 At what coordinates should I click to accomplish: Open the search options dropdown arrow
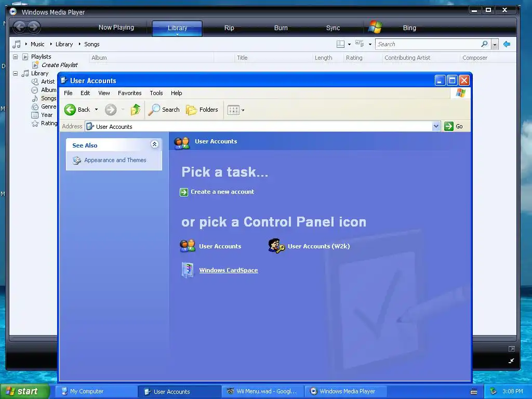click(495, 45)
